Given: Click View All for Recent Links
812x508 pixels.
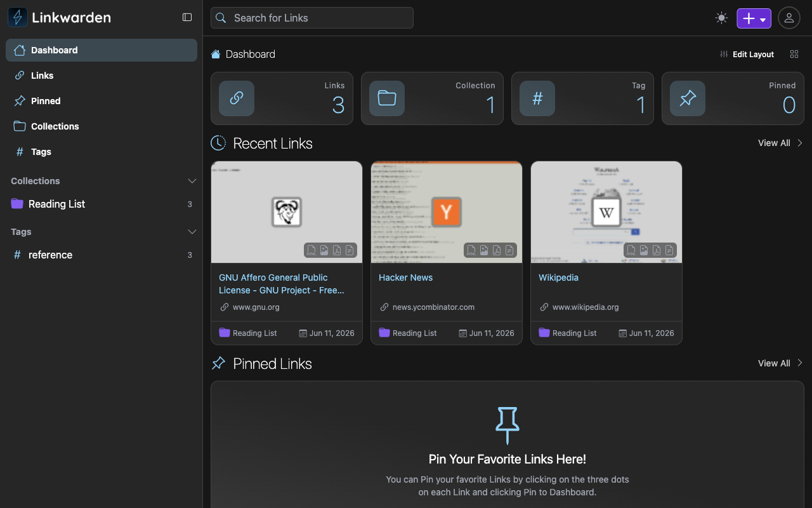Looking at the screenshot, I should pyautogui.click(x=780, y=143).
